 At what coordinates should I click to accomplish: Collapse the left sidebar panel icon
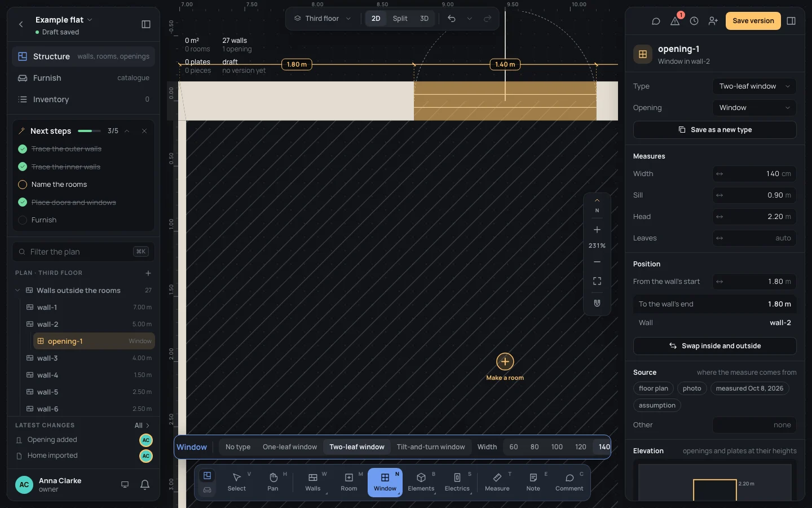click(x=146, y=24)
